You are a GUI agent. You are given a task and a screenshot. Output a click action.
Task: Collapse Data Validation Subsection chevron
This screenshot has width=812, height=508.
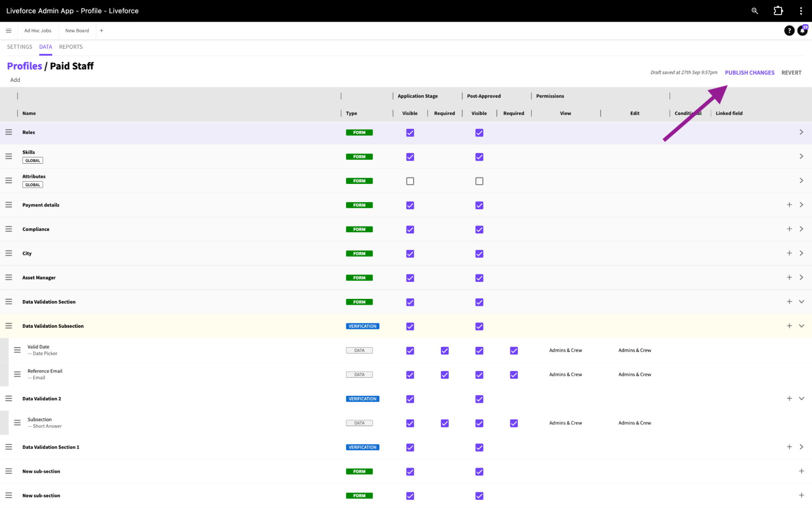point(801,326)
